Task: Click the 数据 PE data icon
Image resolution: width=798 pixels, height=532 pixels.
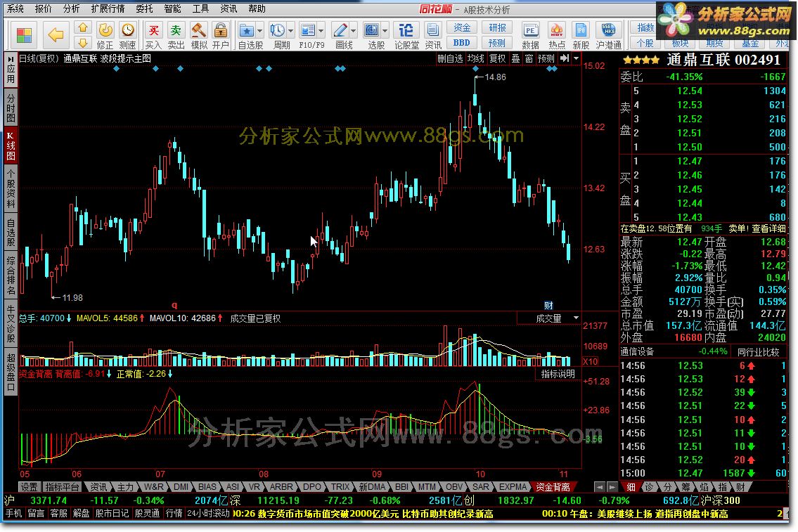Action: tap(530, 30)
